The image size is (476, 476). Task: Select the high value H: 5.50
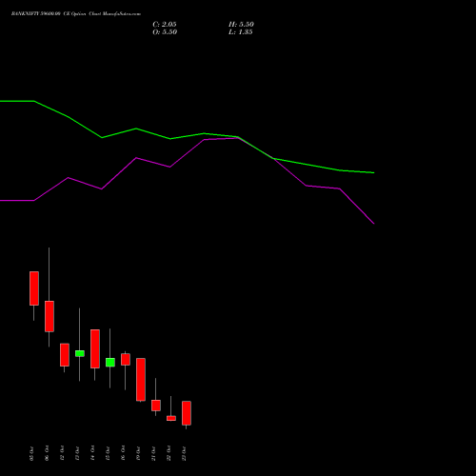(x=241, y=25)
